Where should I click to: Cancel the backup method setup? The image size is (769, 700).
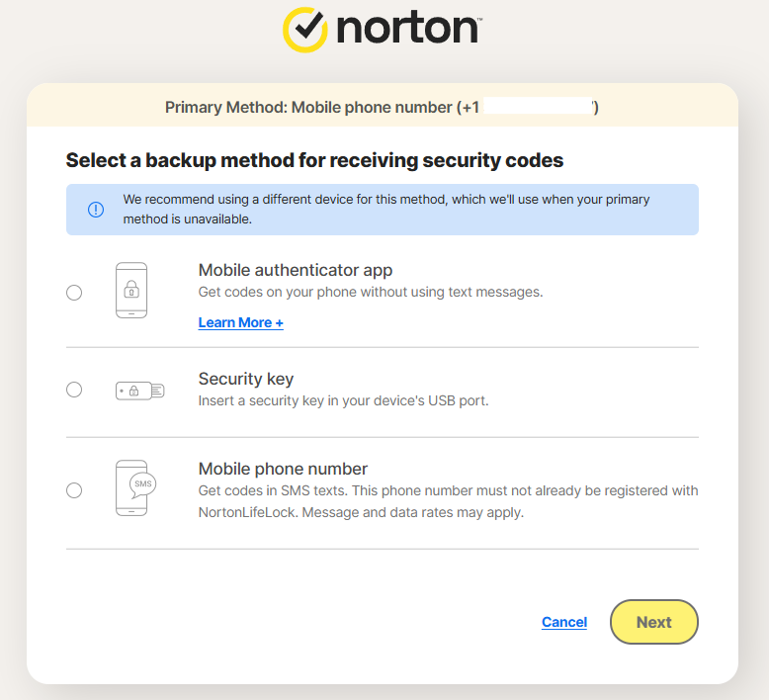tap(564, 622)
